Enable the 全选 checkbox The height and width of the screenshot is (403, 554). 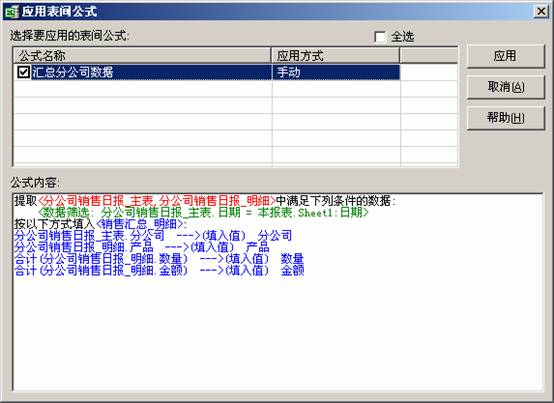point(380,37)
